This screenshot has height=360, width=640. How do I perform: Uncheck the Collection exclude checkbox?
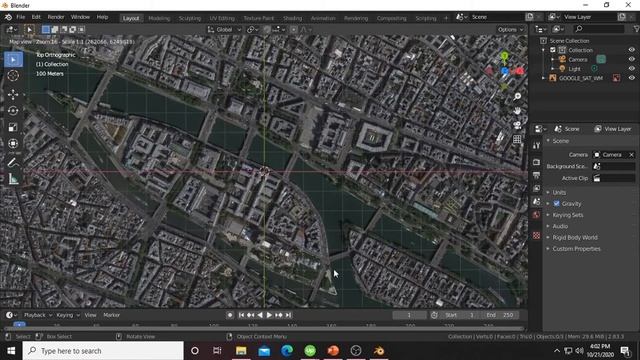click(x=553, y=50)
